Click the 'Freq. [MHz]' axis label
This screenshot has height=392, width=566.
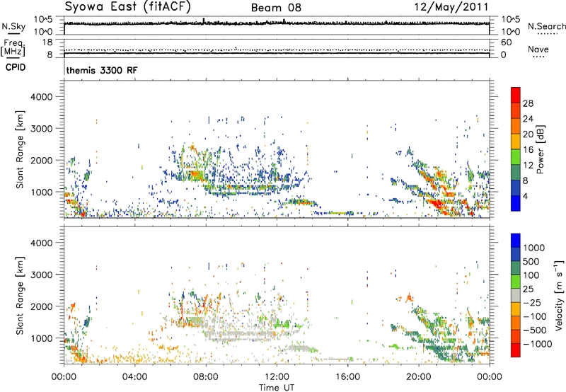[x=13, y=48]
